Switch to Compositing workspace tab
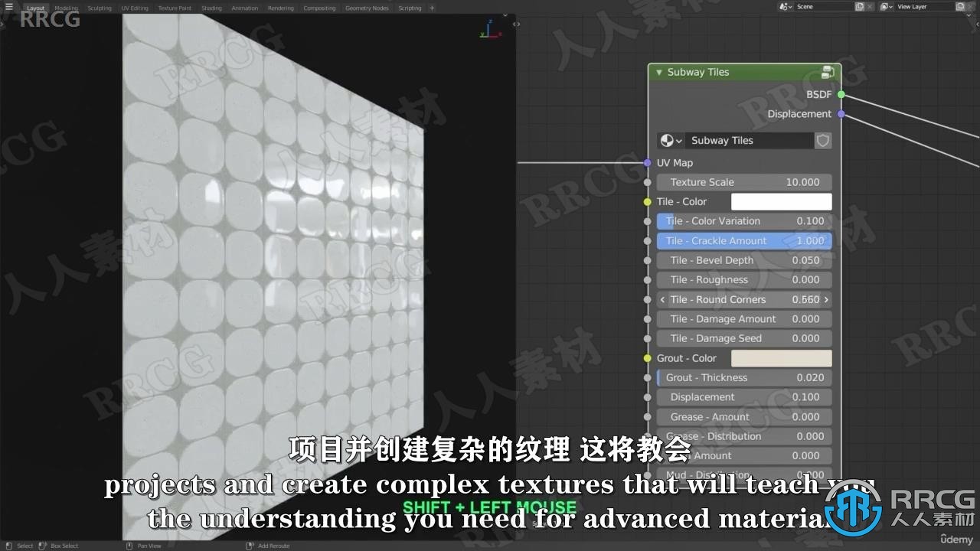 pyautogui.click(x=319, y=8)
